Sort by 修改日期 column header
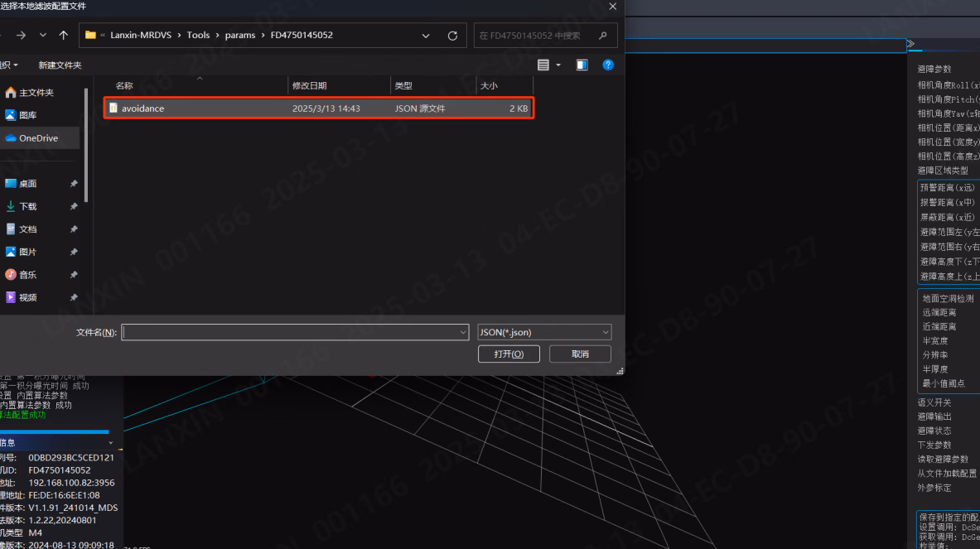 tap(309, 85)
